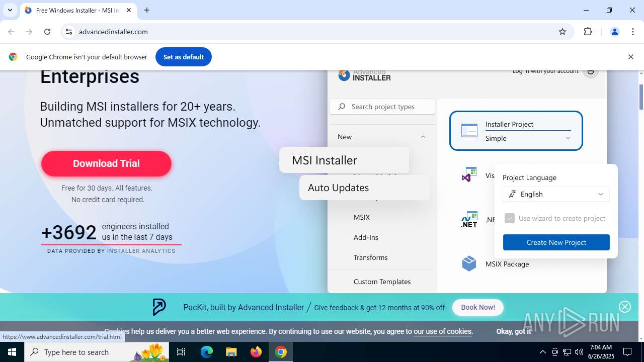Close the PacKit promotion banner

point(625,307)
